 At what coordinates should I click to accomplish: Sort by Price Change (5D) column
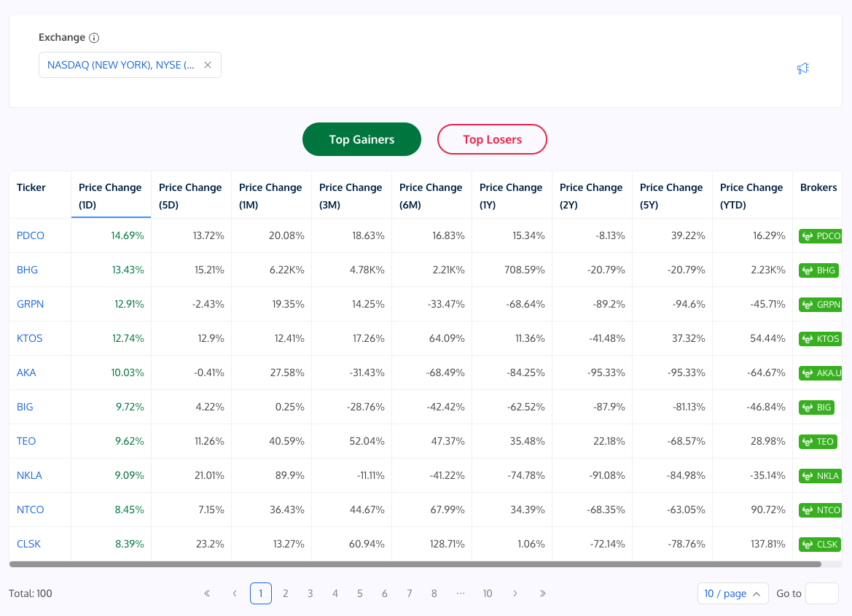pos(190,195)
